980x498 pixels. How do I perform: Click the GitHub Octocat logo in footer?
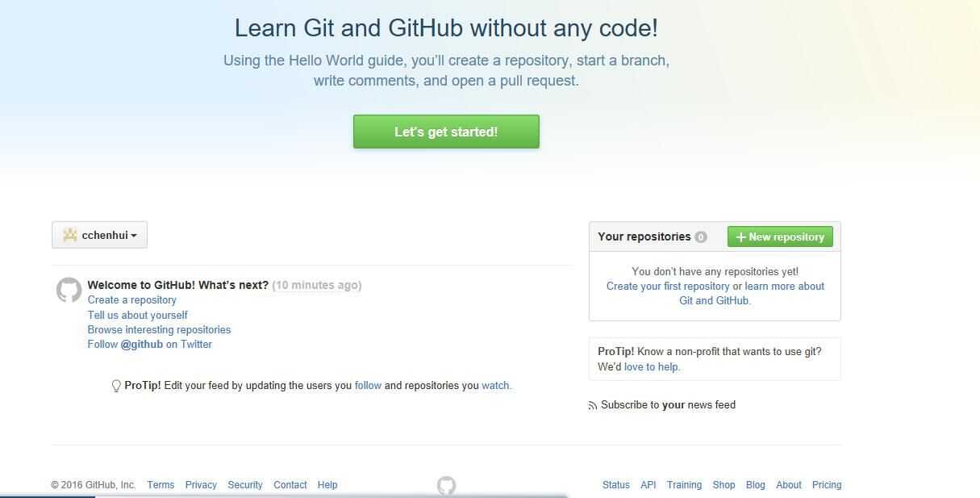pos(446,485)
